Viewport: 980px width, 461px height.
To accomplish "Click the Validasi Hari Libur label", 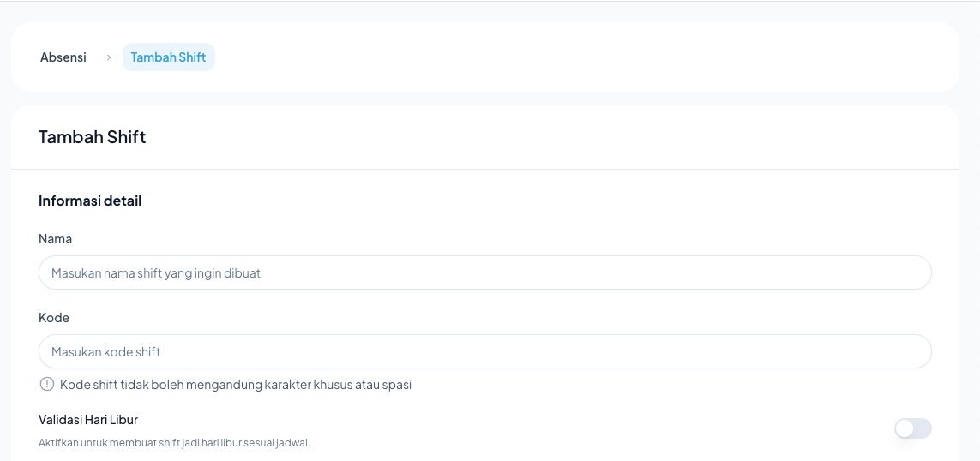I will [88, 420].
